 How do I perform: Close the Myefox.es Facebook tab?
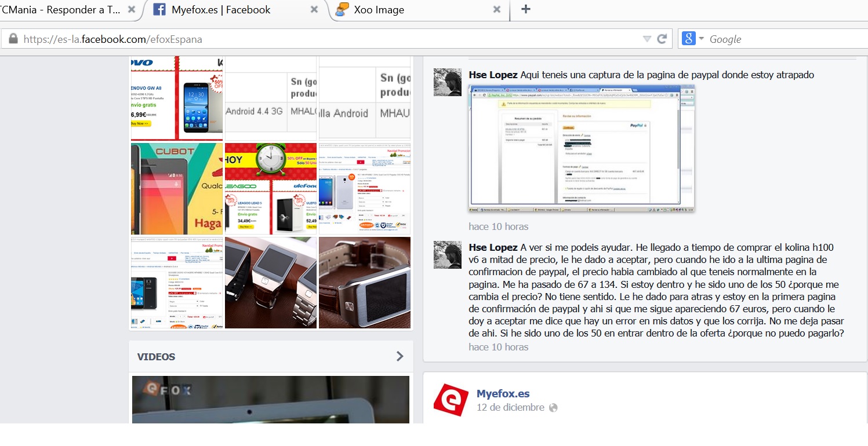[x=314, y=10]
